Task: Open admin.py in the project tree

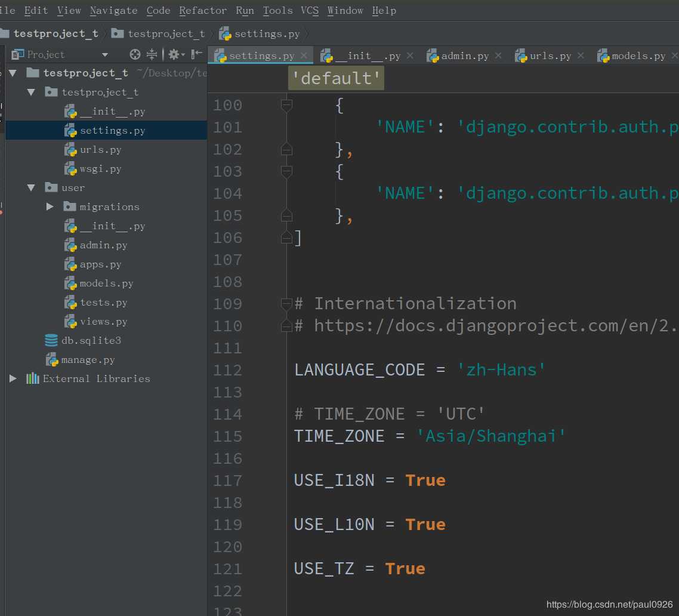Action: pyautogui.click(x=103, y=245)
